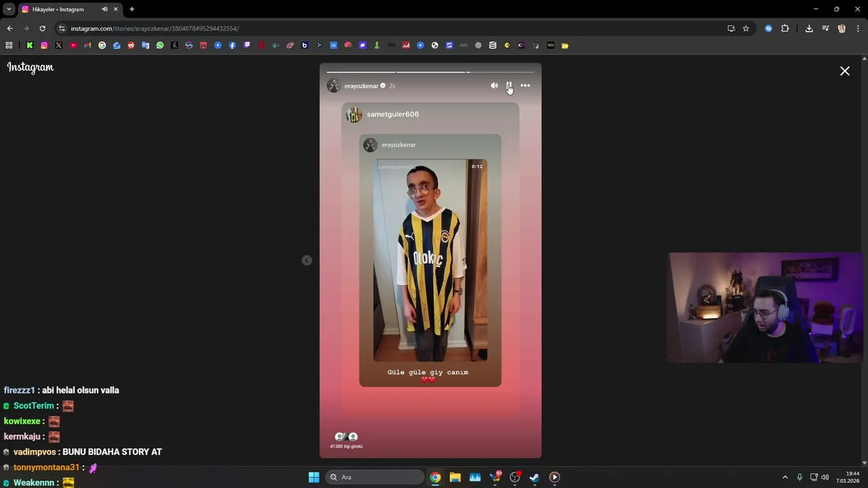The height and width of the screenshot is (488, 868).
Task: Open the apps grid in the bookmarks bar
Action: click(9, 45)
